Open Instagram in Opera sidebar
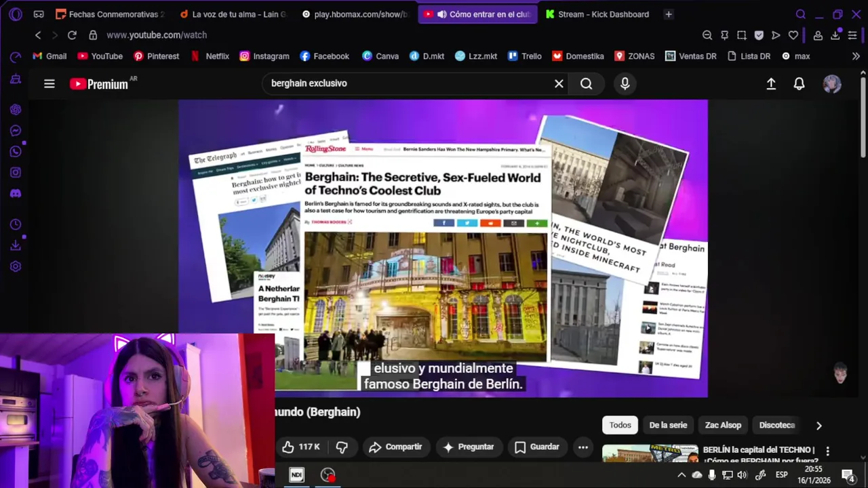 point(16,173)
